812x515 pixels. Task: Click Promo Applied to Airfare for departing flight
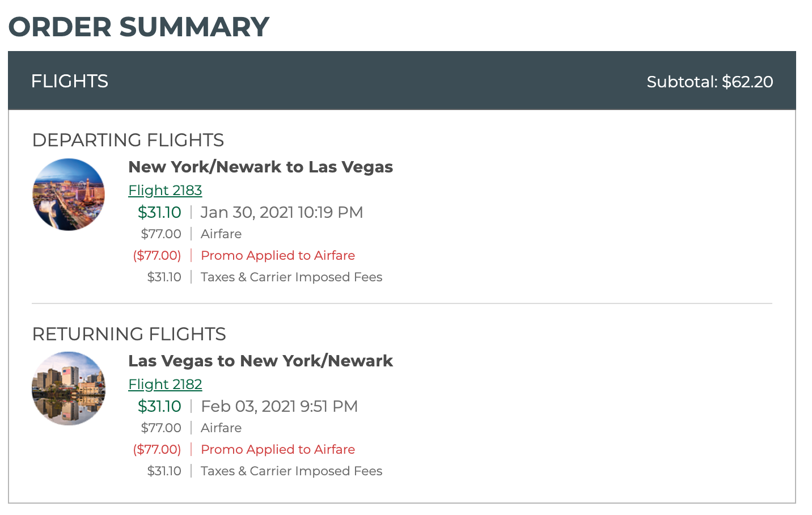pyautogui.click(x=278, y=255)
